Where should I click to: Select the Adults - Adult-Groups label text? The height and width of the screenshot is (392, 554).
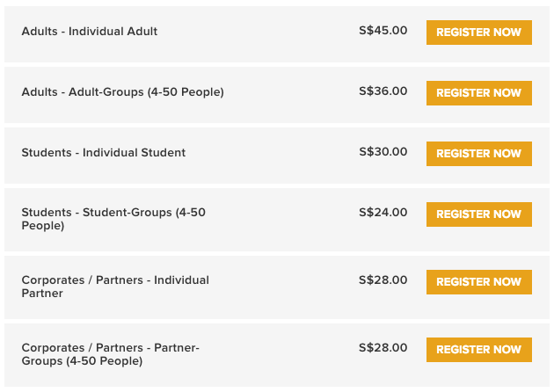click(122, 92)
